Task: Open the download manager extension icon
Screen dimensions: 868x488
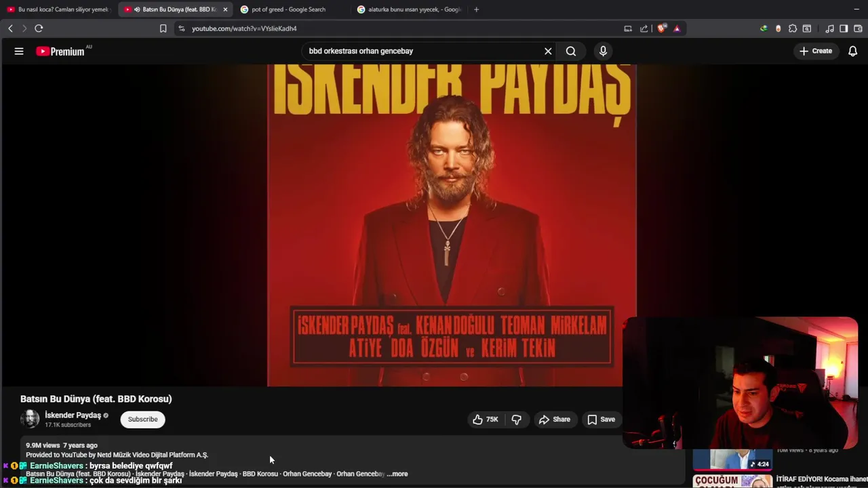Action: pyautogui.click(x=764, y=28)
